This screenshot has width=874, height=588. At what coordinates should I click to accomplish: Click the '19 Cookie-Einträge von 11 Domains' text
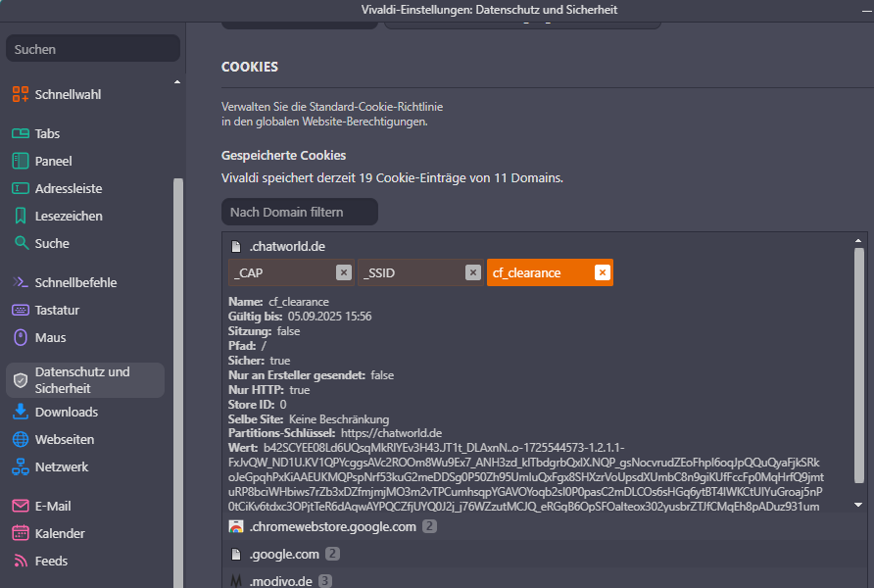pos(461,177)
